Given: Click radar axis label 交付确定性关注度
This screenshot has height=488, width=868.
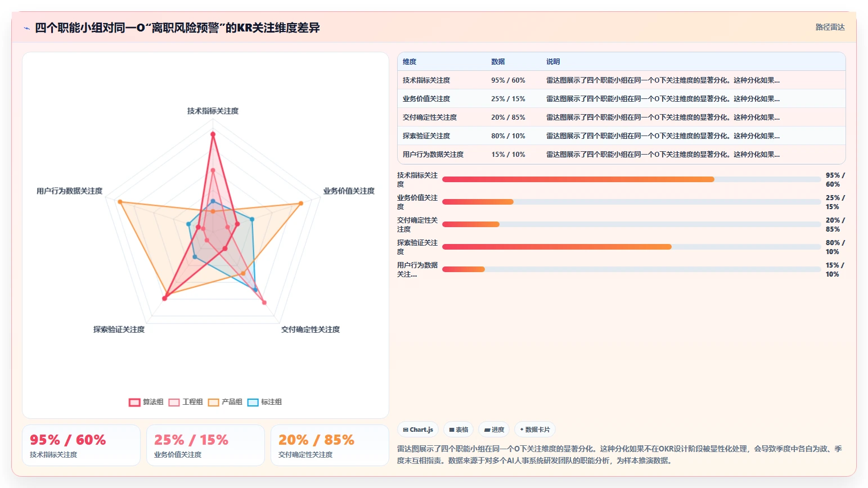Looking at the screenshot, I should (x=311, y=329).
